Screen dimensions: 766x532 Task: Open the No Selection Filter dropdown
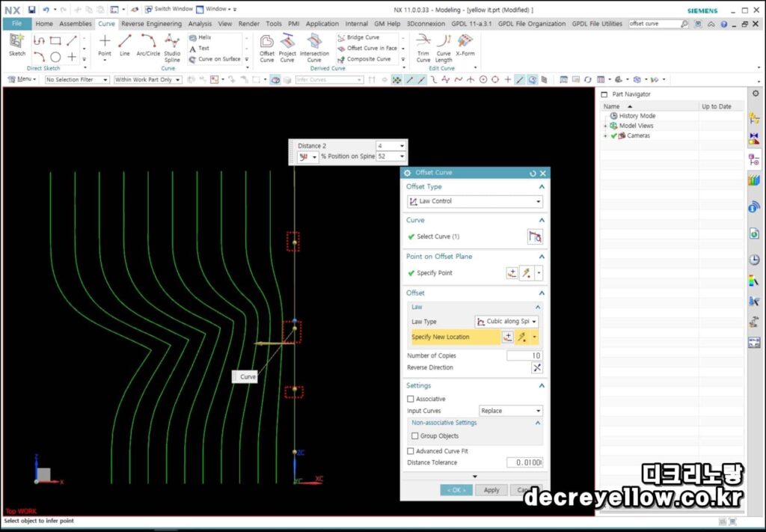pos(77,79)
